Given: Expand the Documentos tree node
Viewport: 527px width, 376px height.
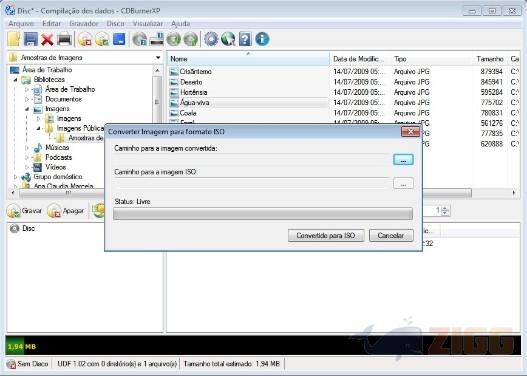Looking at the screenshot, I should pyautogui.click(x=27, y=99).
